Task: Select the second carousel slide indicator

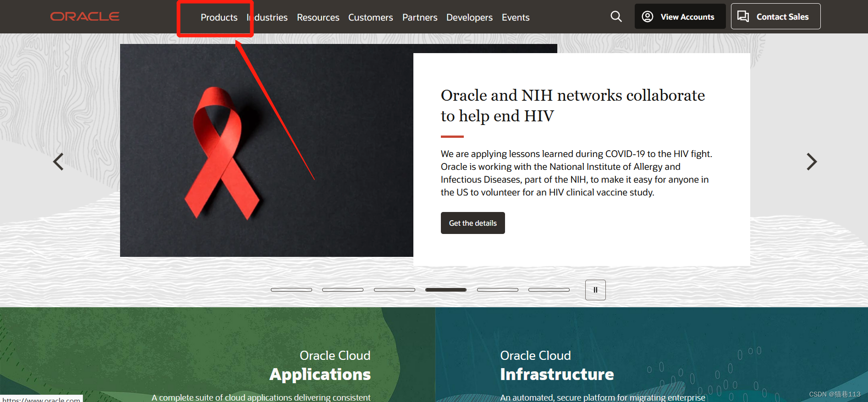Action: point(343,290)
